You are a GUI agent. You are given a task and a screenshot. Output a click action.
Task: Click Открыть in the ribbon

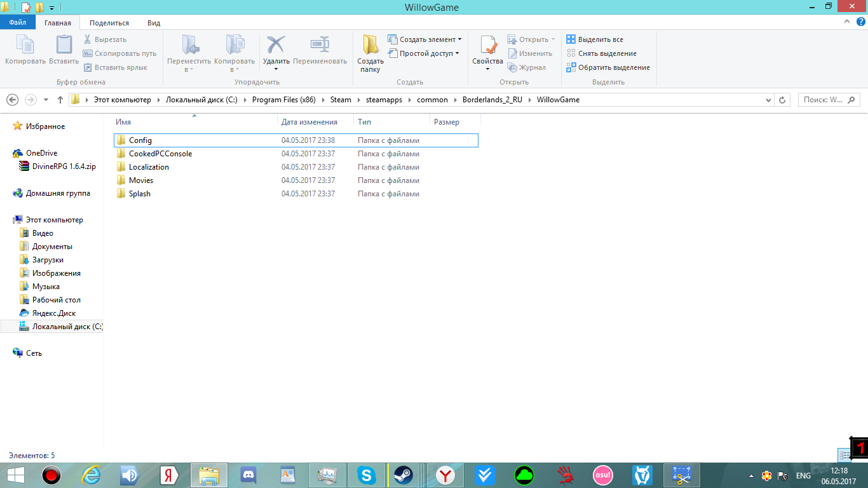pyautogui.click(x=531, y=39)
